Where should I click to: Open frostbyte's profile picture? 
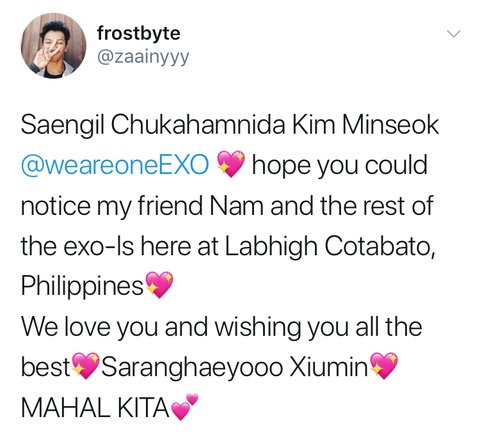53,46
